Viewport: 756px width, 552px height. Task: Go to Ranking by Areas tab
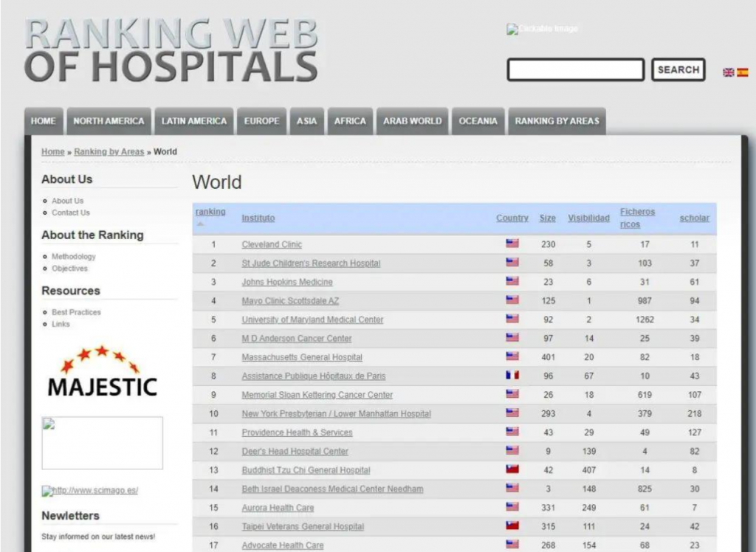(557, 121)
